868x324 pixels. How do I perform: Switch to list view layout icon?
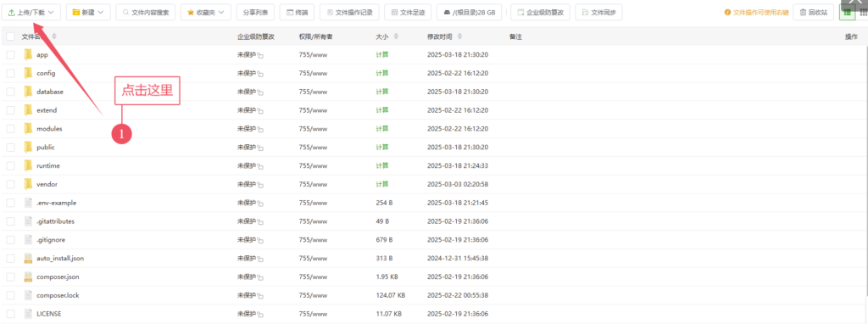847,12
